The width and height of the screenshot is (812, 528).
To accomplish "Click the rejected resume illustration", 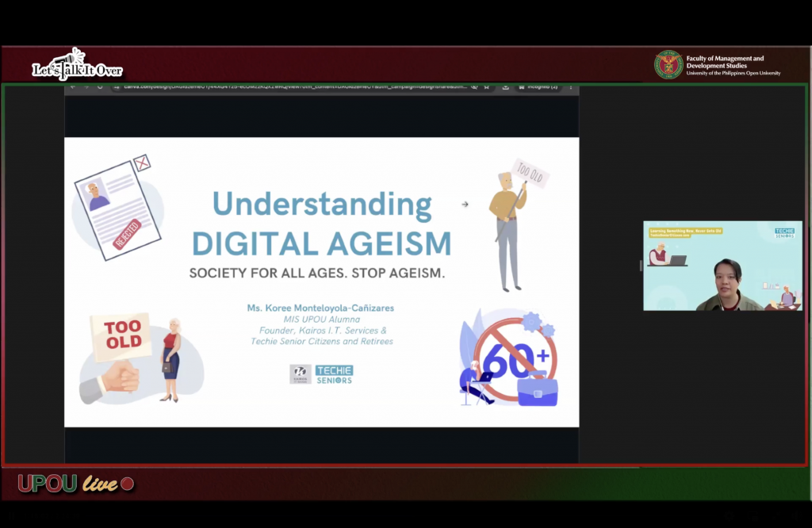I will pos(117,206).
